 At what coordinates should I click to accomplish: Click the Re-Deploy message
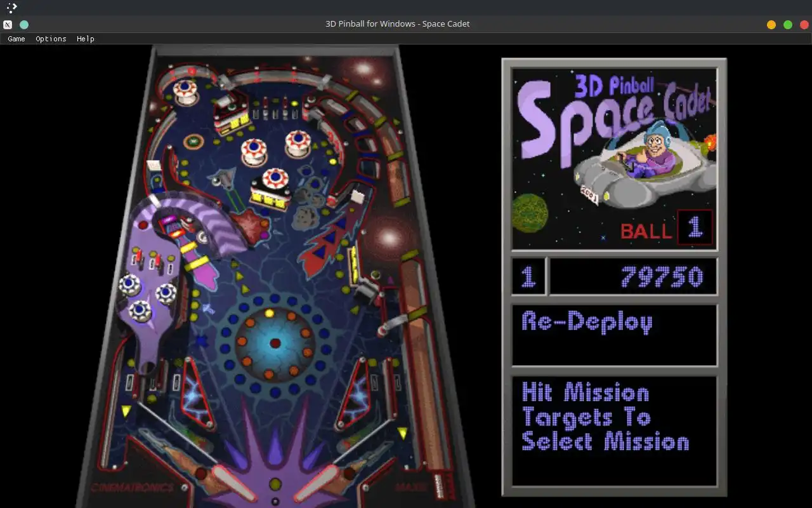click(x=586, y=321)
